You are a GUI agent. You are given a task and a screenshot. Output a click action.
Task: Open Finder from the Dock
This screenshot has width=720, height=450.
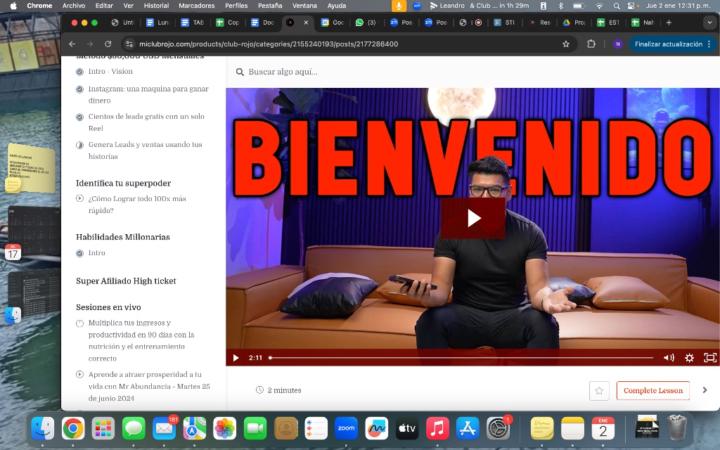43,428
